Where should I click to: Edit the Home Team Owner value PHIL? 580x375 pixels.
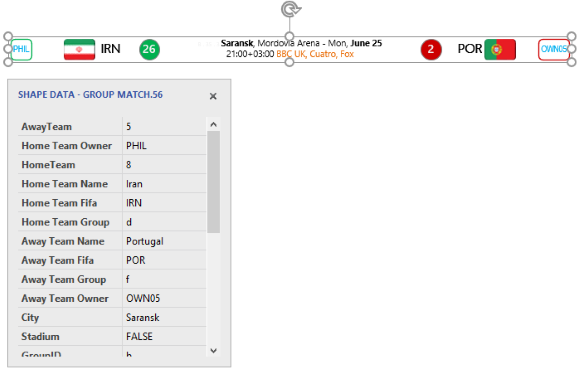pos(164,146)
